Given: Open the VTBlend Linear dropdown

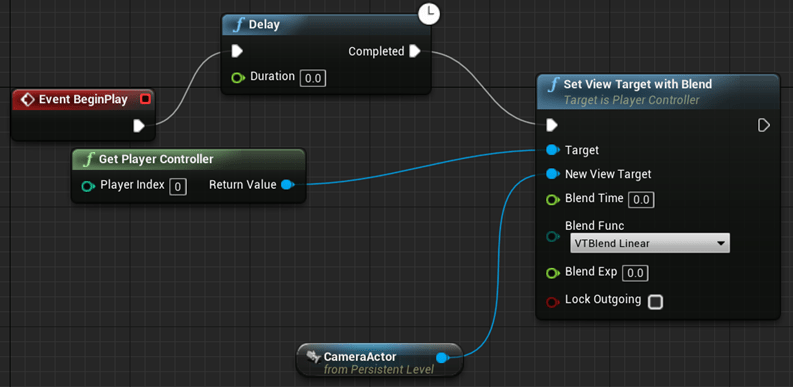Looking at the screenshot, I should (650, 243).
